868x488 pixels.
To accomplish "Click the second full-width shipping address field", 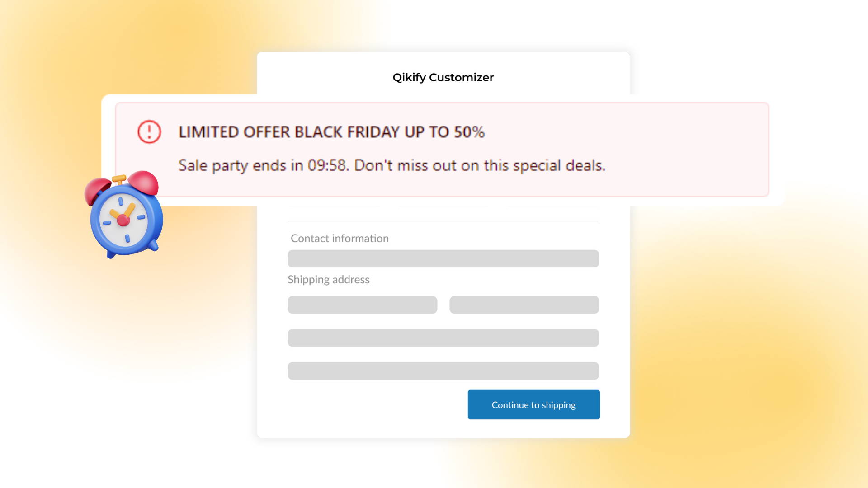I will (x=443, y=338).
